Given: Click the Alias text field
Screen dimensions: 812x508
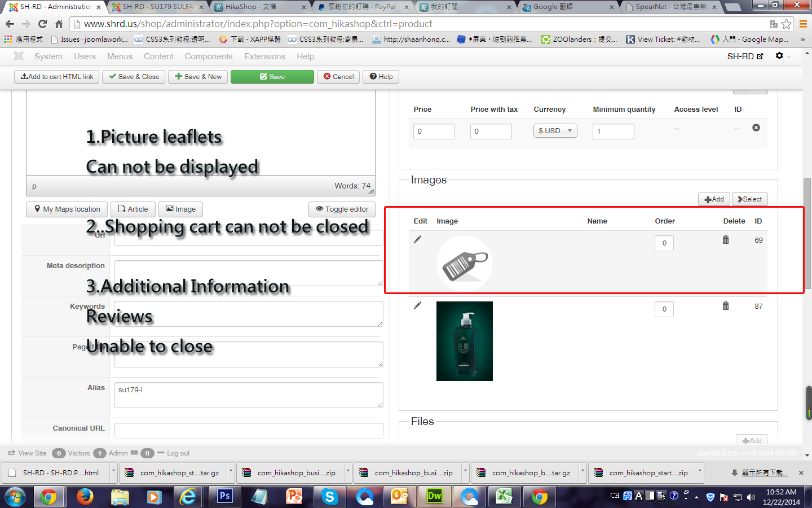Looking at the screenshot, I should 249,395.
